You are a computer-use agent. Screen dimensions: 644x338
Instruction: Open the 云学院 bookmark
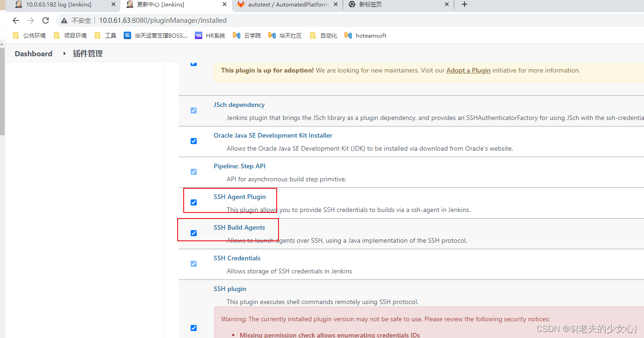point(247,35)
